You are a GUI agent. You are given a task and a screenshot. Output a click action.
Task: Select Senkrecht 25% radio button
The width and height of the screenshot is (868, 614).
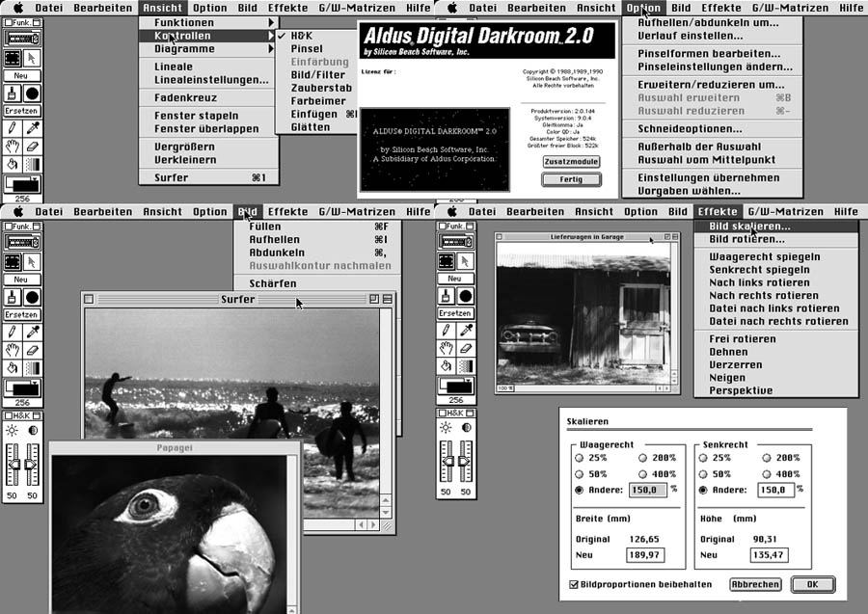click(703, 458)
